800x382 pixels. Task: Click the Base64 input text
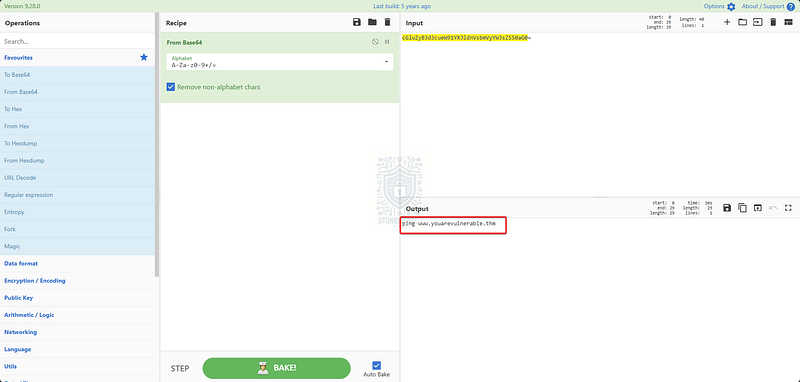pyautogui.click(x=466, y=38)
